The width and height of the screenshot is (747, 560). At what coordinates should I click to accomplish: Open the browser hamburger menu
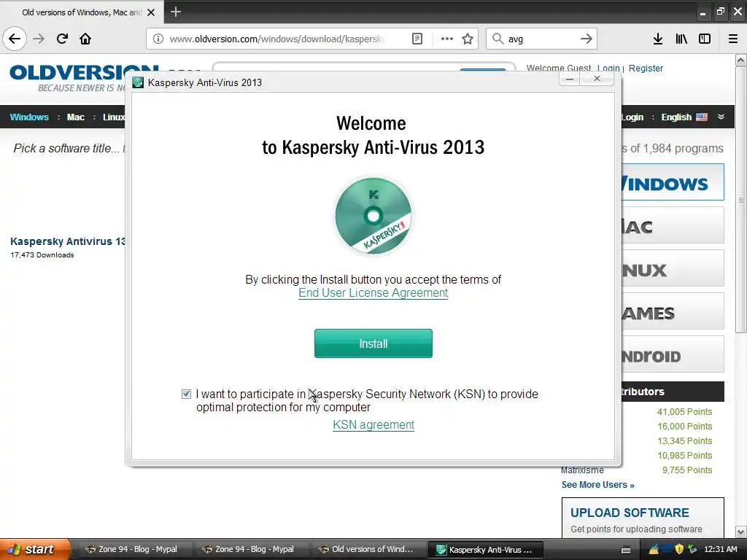tap(733, 39)
